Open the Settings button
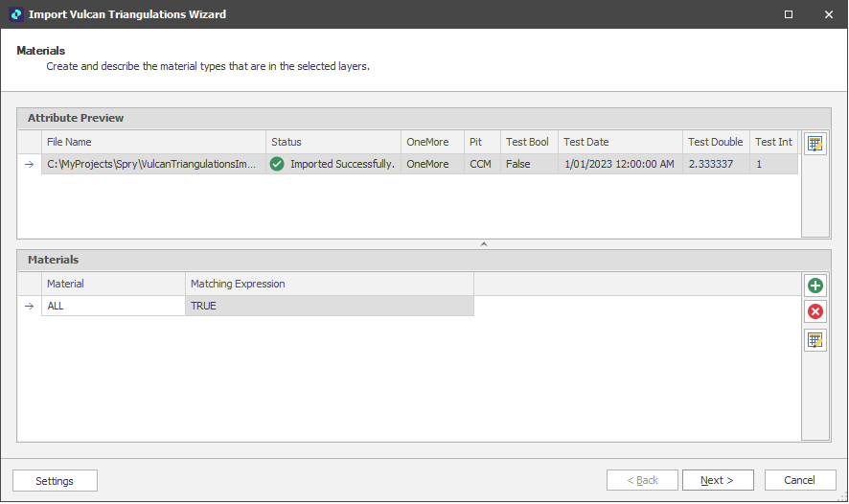 (x=55, y=480)
